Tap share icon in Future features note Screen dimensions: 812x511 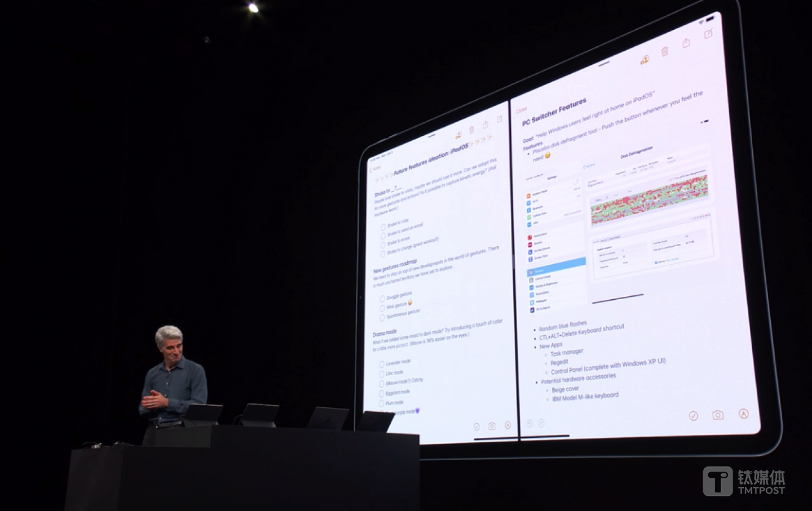[x=485, y=125]
